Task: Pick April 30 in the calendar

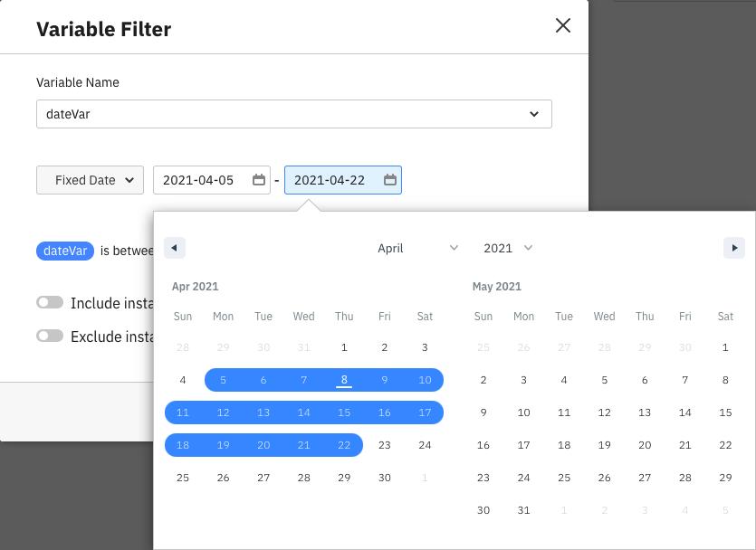Action: (385, 478)
